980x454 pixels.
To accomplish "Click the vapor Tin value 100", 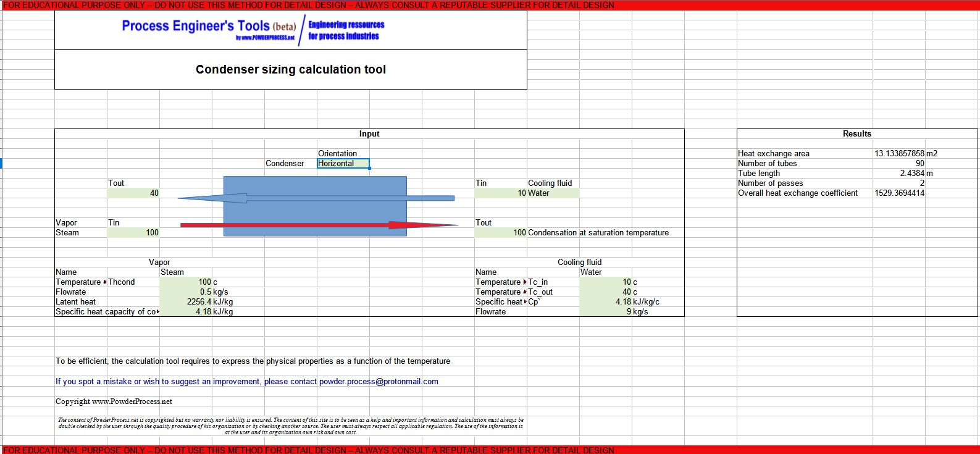I will (133, 233).
